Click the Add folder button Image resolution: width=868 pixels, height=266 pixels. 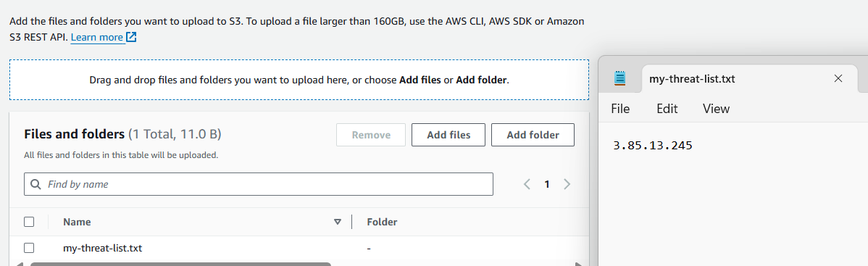pos(533,135)
